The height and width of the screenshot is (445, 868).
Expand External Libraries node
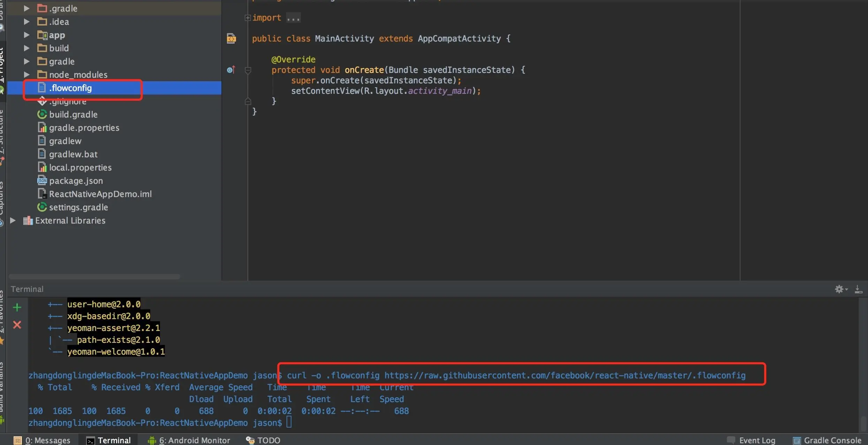13,220
